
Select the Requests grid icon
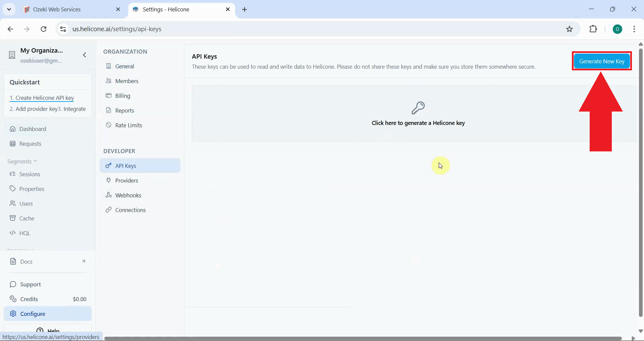13,143
